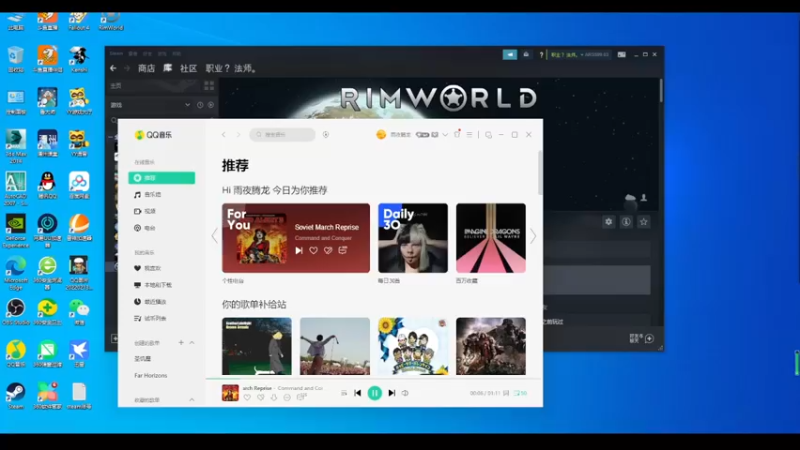The height and width of the screenshot is (450, 800).
Task: Collapse the collected playlists section
Action: 192,399
